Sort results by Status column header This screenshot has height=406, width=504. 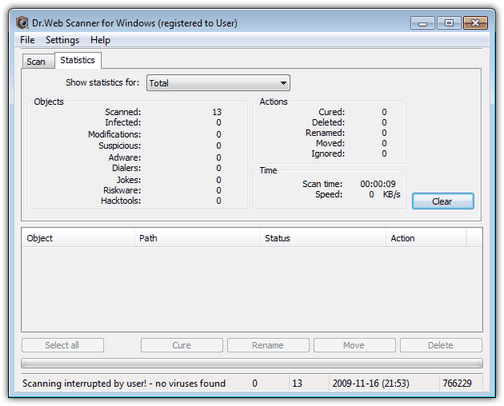(323, 238)
